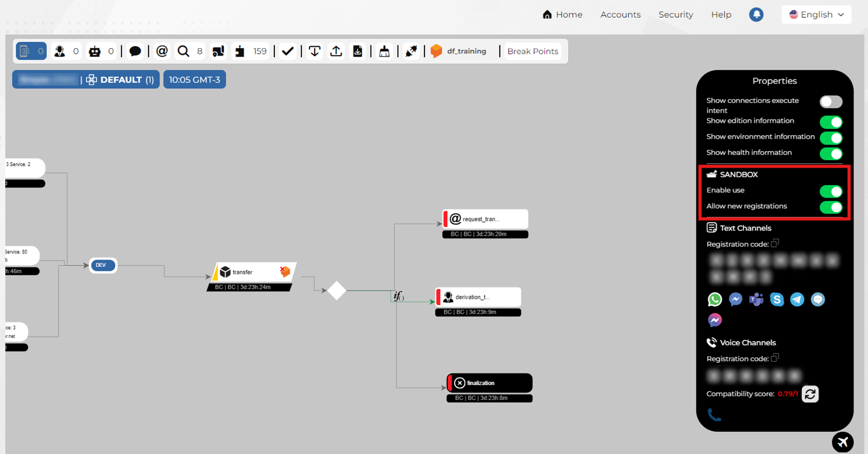Open the Accounts menu
The image size is (868, 454).
[x=620, y=15]
